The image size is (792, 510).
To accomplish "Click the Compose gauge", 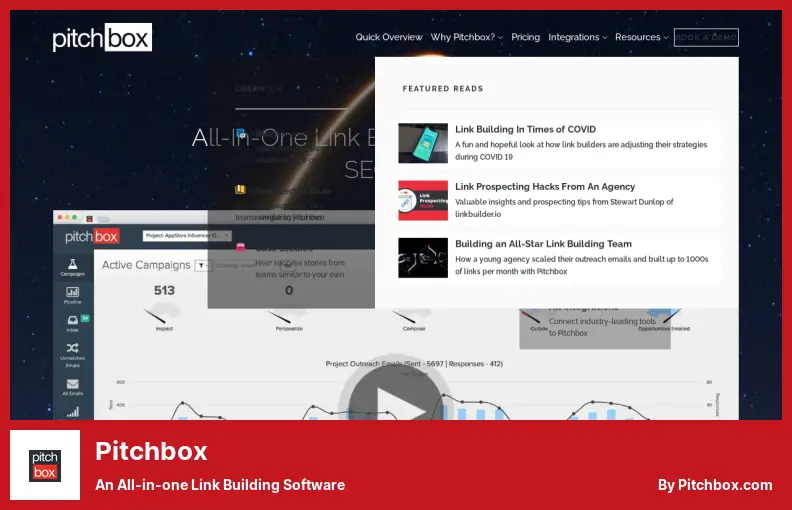I will pos(413,314).
